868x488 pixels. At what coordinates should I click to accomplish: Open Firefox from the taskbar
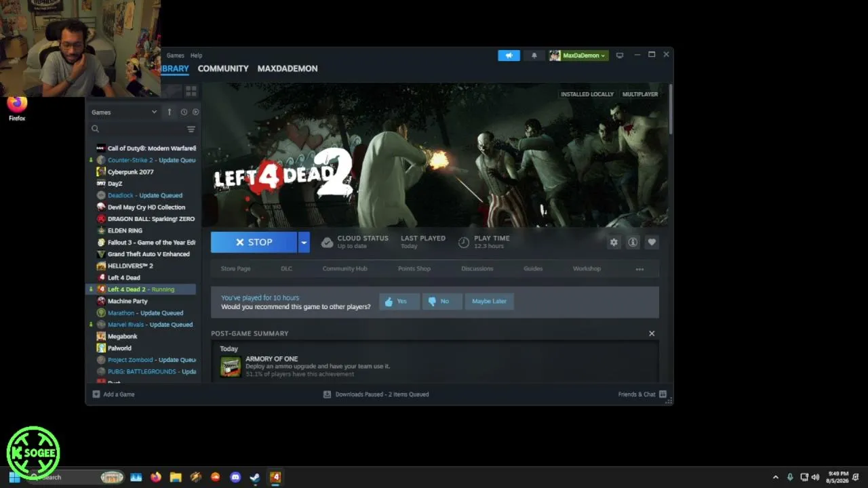pyautogui.click(x=156, y=477)
